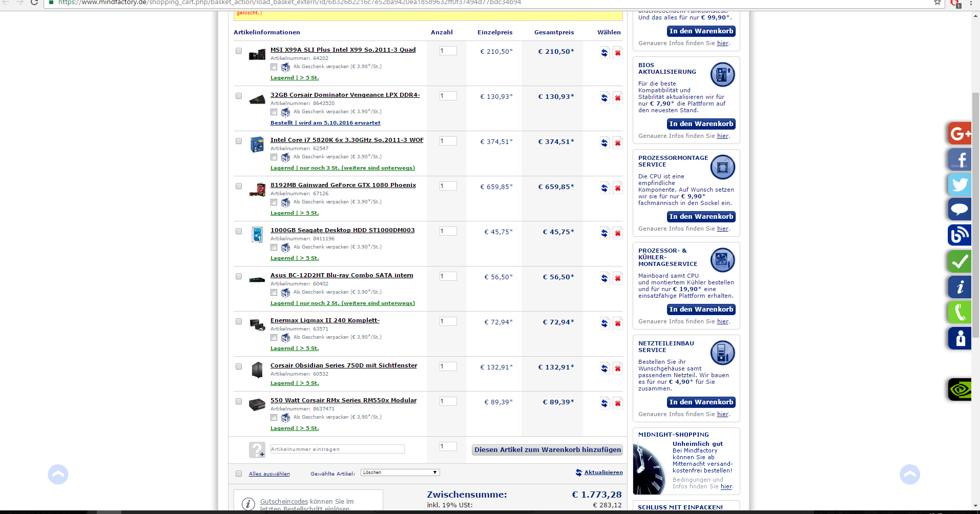
Task: Click MSI mainboard product thumbnail
Action: (x=257, y=54)
